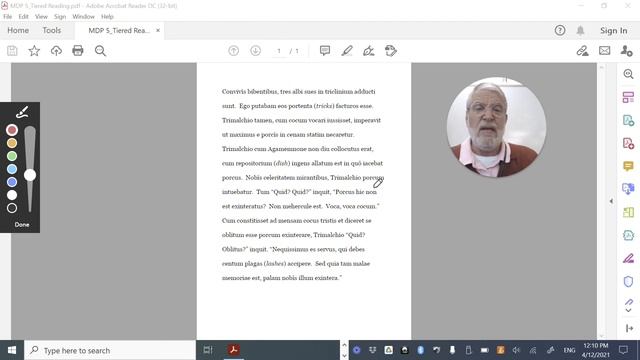Screen dimensions: 640x360
Task: Click Adobe Acrobat taskbar icon
Action: (233, 350)
